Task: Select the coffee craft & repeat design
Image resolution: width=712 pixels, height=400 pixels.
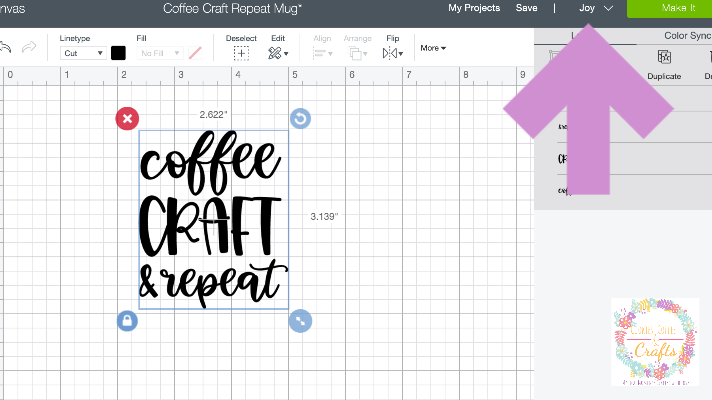Action: click(213, 220)
